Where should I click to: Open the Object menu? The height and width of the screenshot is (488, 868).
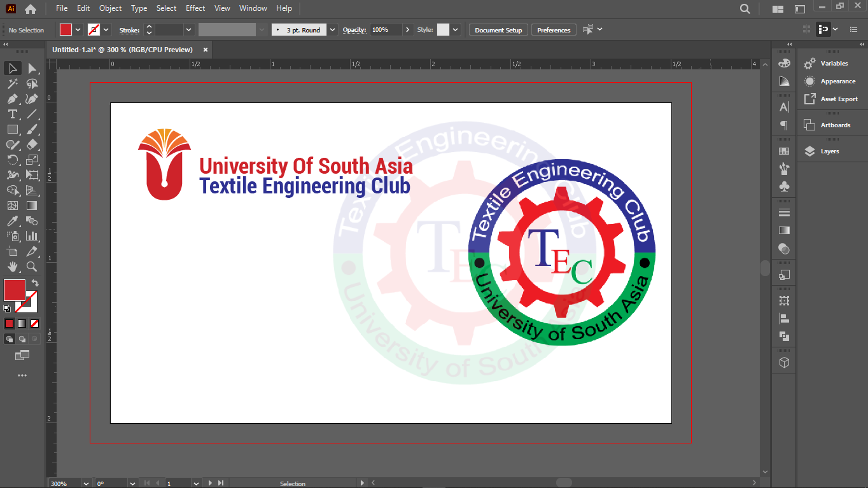pyautogui.click(x=111, y=8)
